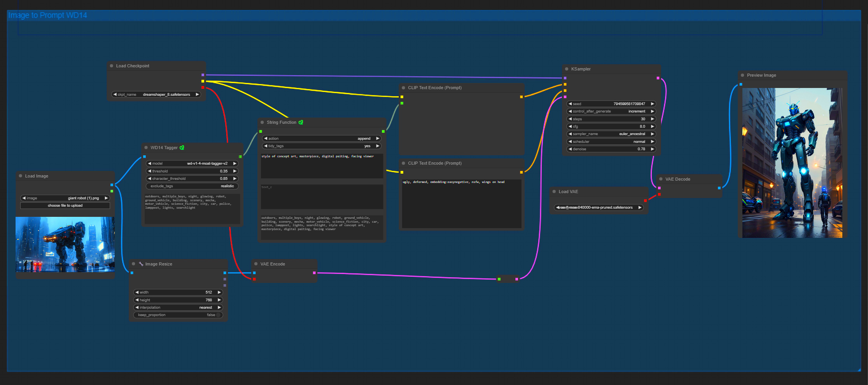Click the negative prompt box starting with 'ugly, deformed'

[462, 204]
